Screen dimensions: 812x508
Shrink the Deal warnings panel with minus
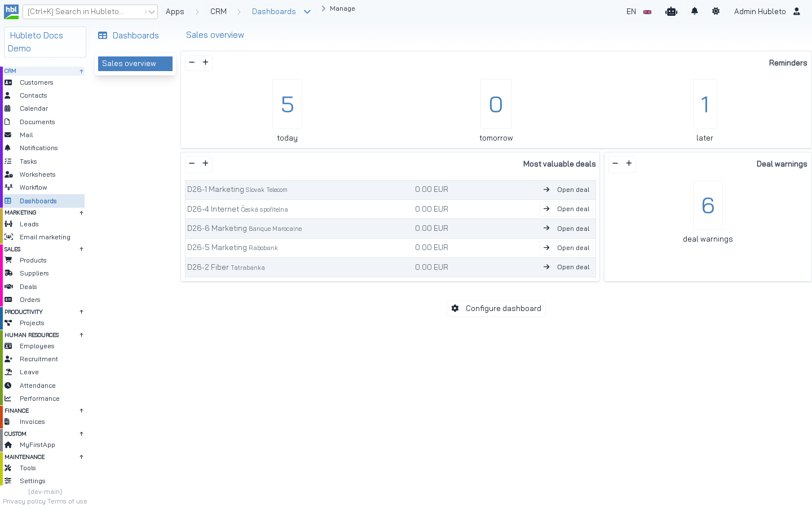(x=615, y=163)
